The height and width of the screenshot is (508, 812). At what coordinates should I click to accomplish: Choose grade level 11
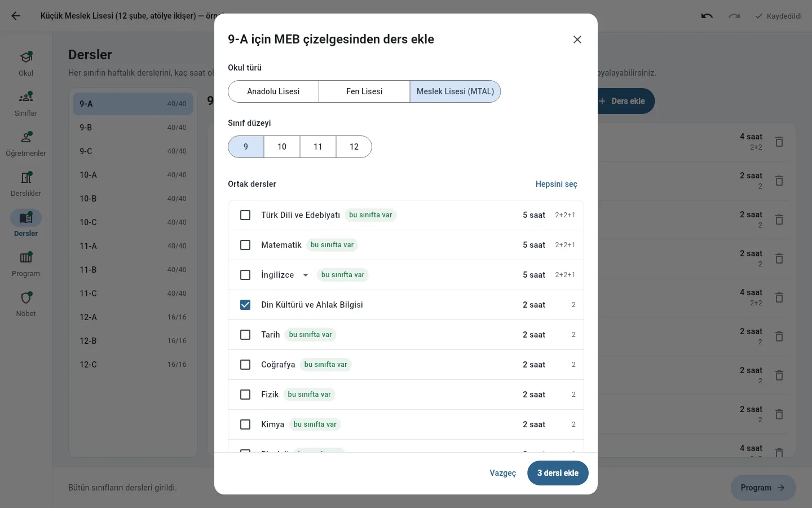(x=318, y=147)
